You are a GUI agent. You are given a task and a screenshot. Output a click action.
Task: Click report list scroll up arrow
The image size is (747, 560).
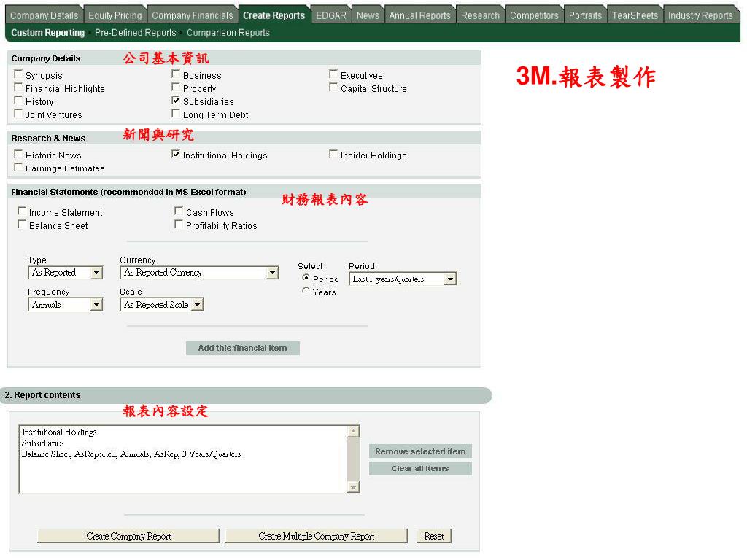[354, 432]
